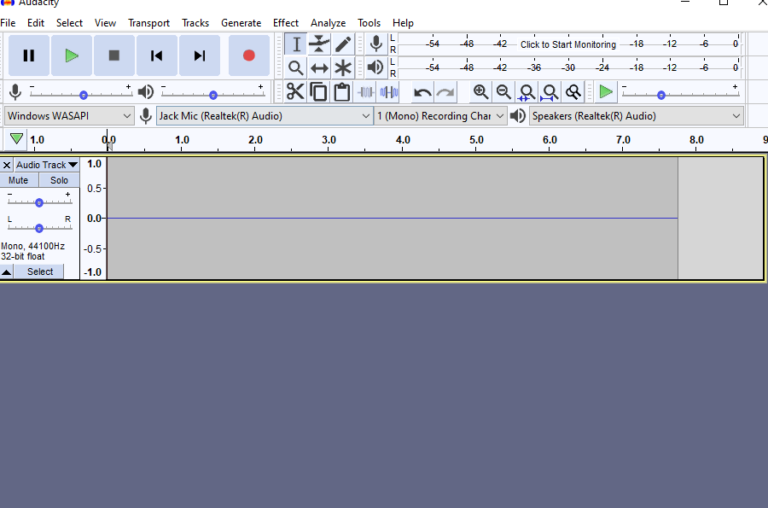Click the playback meter speaker icon
The width and height of the screenshot is (768, 508).
[x=376, y=67]
